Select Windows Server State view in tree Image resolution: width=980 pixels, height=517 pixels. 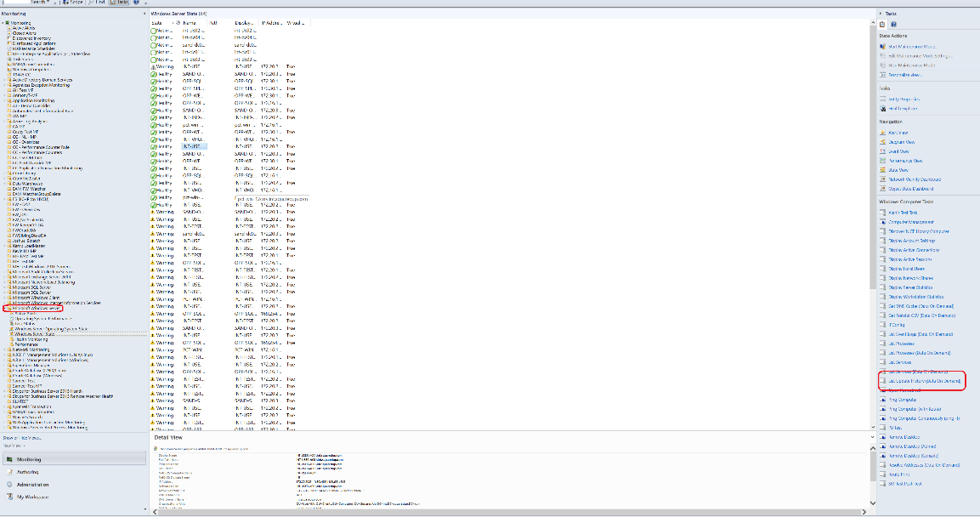pos(34,334)
